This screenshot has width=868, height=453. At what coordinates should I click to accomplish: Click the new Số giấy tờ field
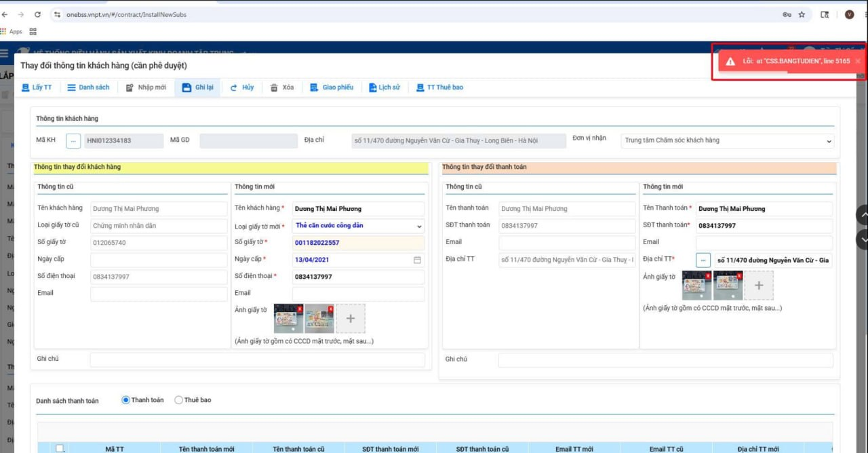tap(358, 243)
